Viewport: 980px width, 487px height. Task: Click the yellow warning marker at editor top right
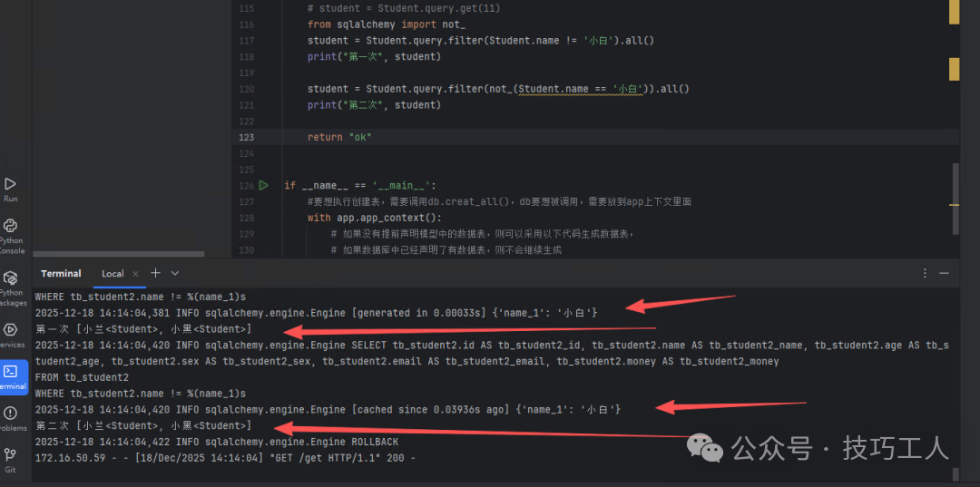(954, 12)
